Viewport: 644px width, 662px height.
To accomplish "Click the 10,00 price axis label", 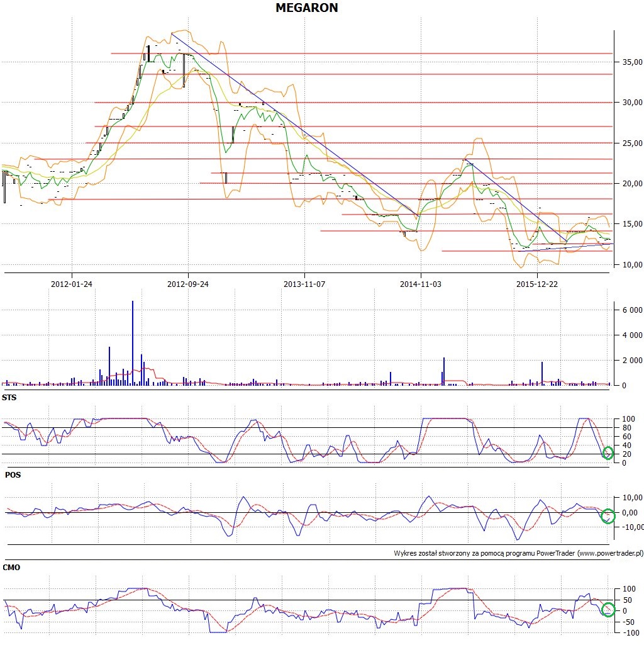I will [x=633, y=265].
